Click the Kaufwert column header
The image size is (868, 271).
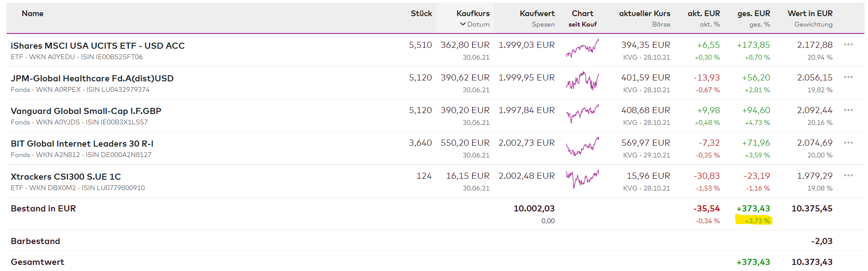click(x=537, y=13)
